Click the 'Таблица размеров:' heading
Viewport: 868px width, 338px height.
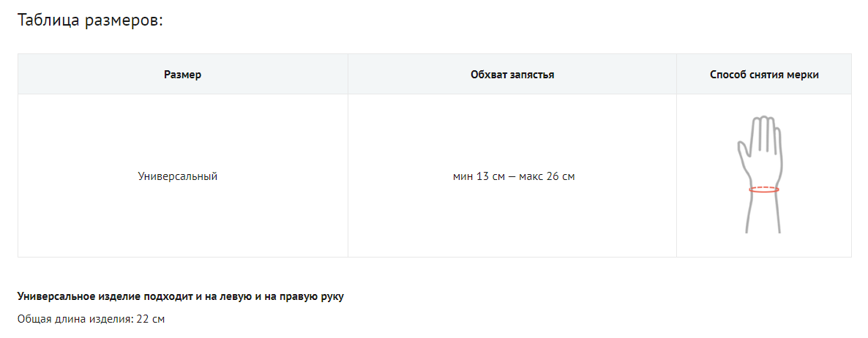coord(90,20)
